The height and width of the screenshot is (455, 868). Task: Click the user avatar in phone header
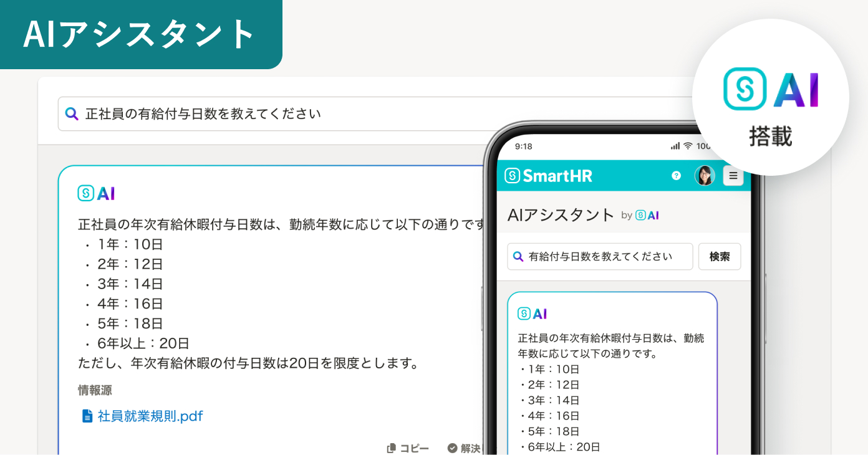pyautogui.click(x=705, y=176)
